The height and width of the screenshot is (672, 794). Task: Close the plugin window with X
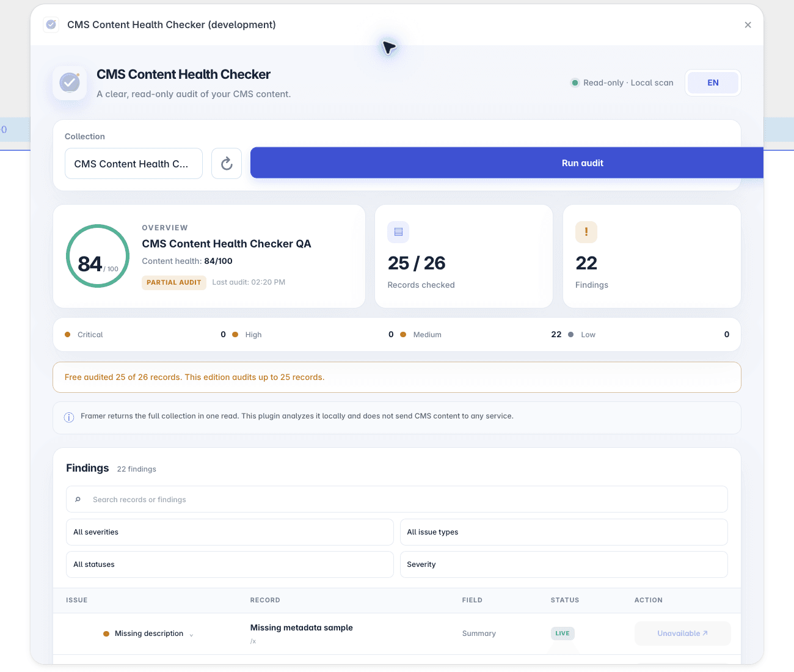(748, 25)
